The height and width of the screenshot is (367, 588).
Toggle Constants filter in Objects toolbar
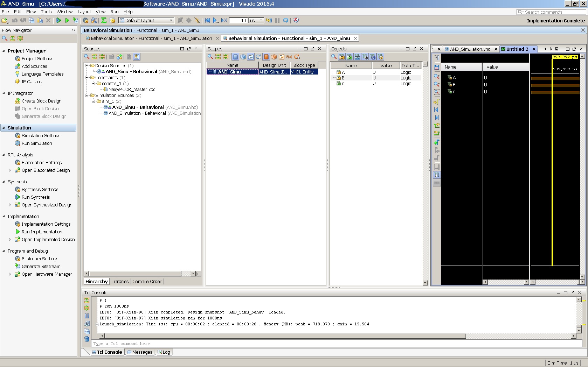pos(373,57)
